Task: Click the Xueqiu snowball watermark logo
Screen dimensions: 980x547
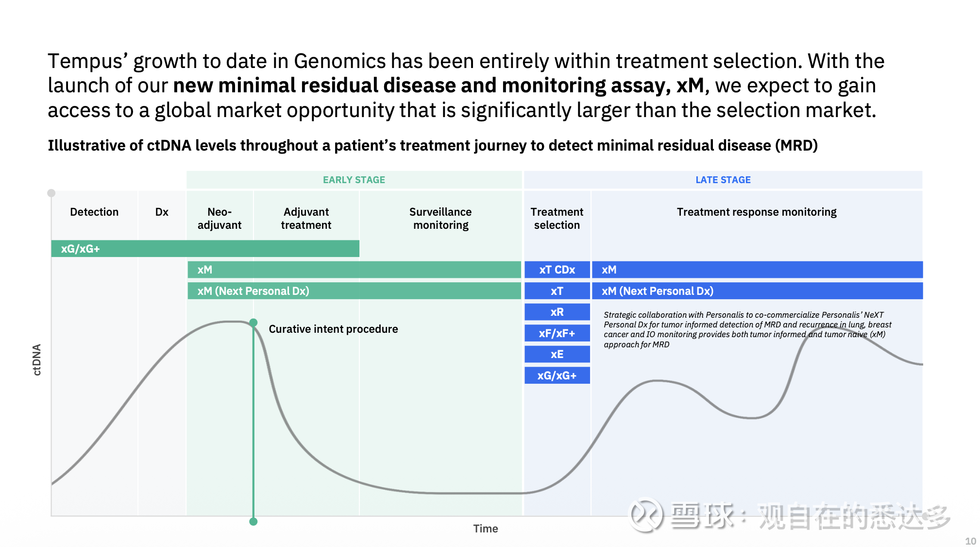Action: point(645,514)
